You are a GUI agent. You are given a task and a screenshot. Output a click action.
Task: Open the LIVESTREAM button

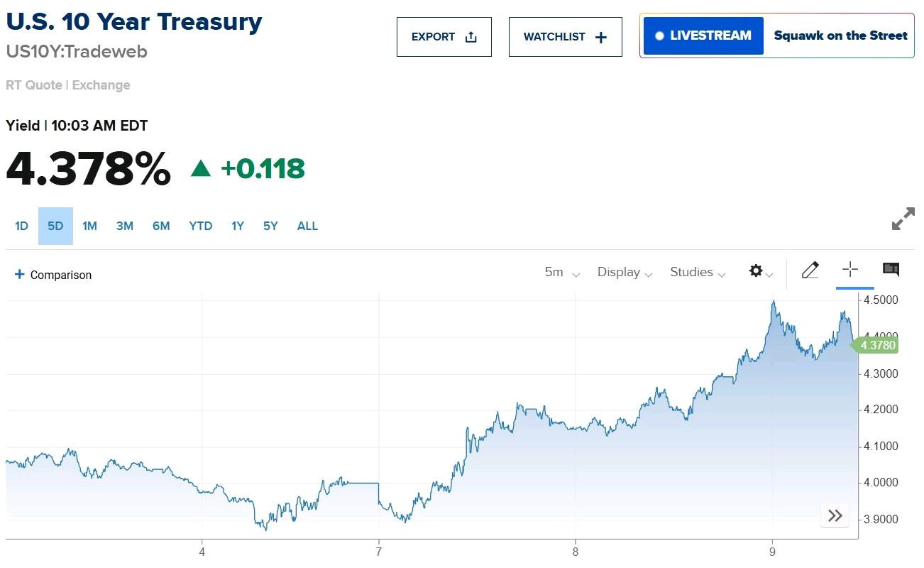point(703,35)
